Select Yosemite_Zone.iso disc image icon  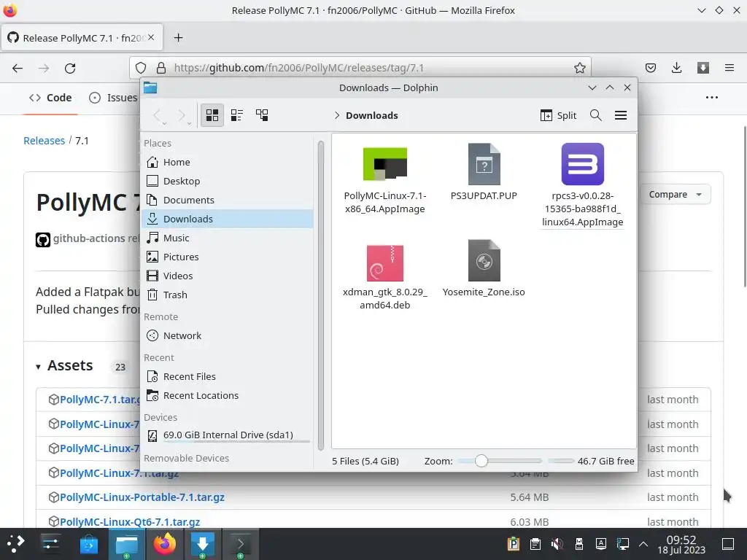click(484, 260)
